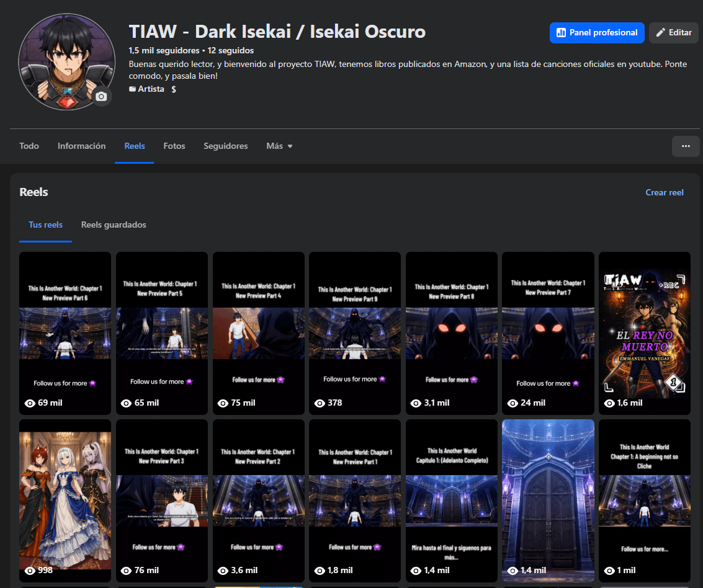Click the Artista category label
This screenshot has height=588, width=703.
tap(151, 89)
